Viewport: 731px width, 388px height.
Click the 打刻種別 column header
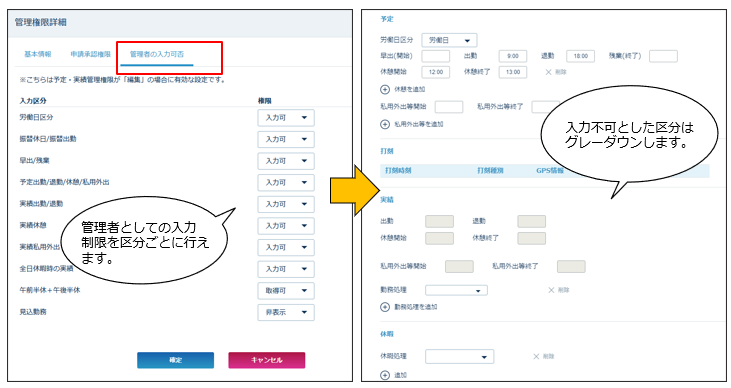point(490,171)
